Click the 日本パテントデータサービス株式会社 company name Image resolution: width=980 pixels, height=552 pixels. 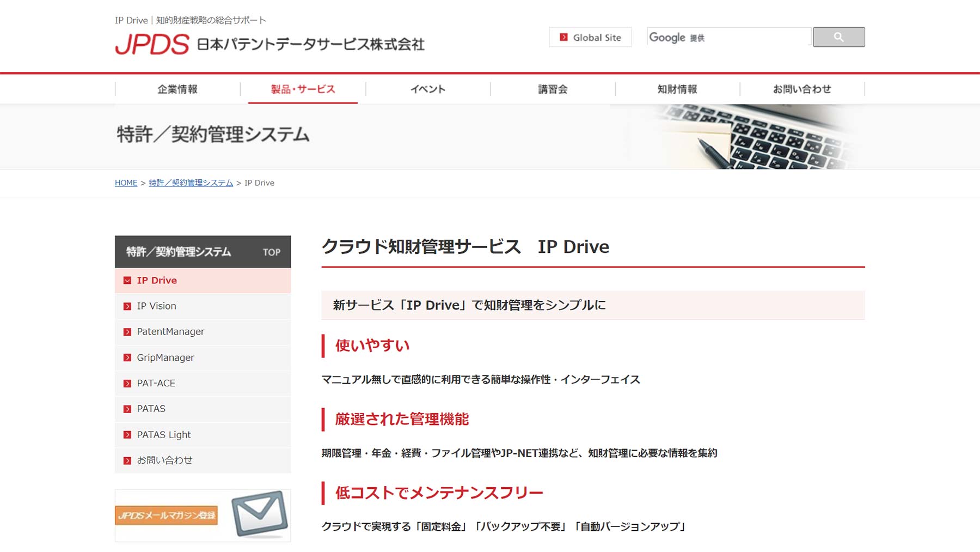[x=310, y=44]
